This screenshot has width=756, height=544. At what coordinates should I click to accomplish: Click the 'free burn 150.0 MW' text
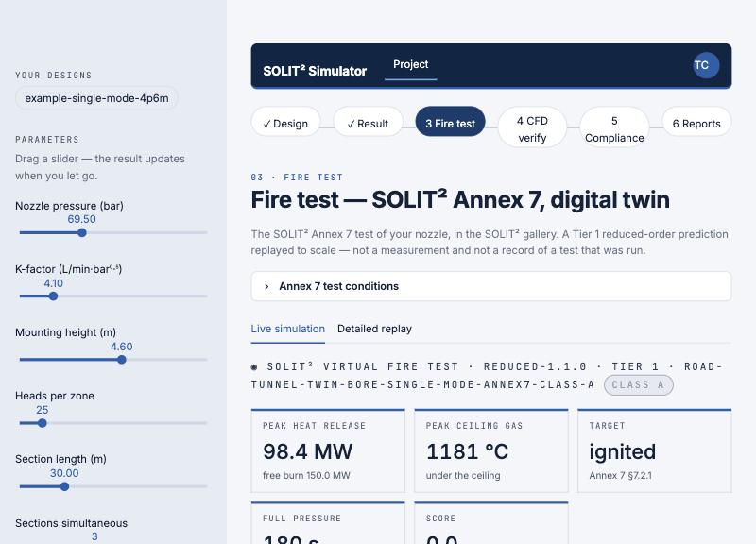[306, 476]
